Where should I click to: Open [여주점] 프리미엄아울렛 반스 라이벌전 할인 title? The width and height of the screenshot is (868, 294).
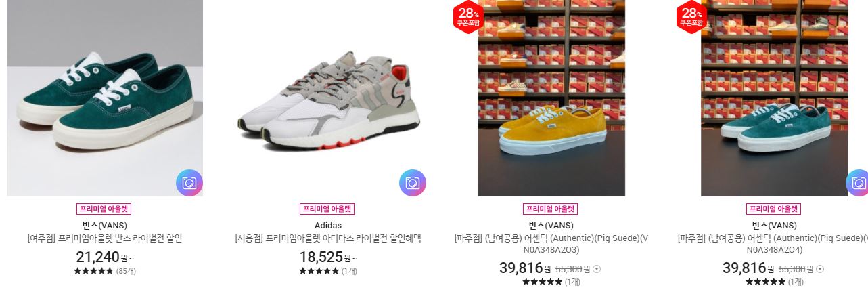[x=105, y=238]
